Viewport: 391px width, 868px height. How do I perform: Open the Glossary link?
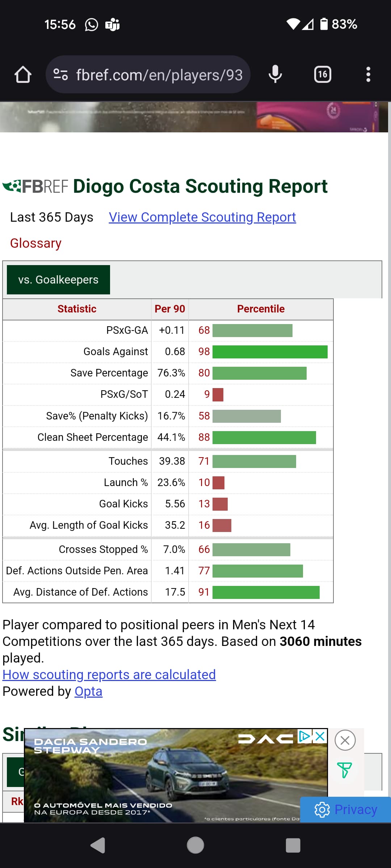click(x=35, y=243)
